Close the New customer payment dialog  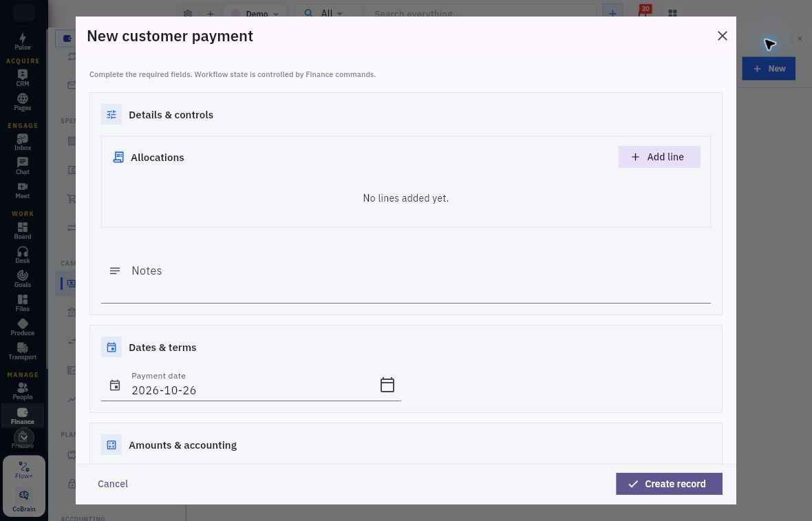[x=723, y=36]
